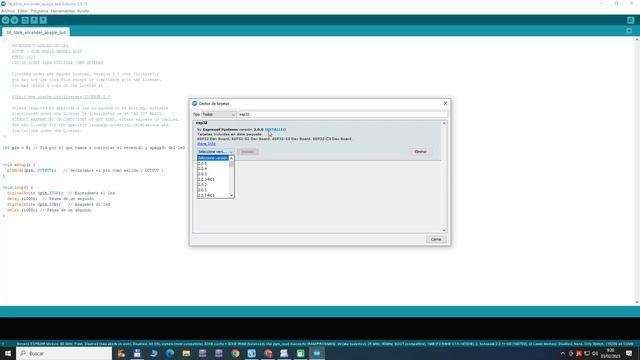
Task: Open the Windows notification center icon
Action: coord(629,353)
